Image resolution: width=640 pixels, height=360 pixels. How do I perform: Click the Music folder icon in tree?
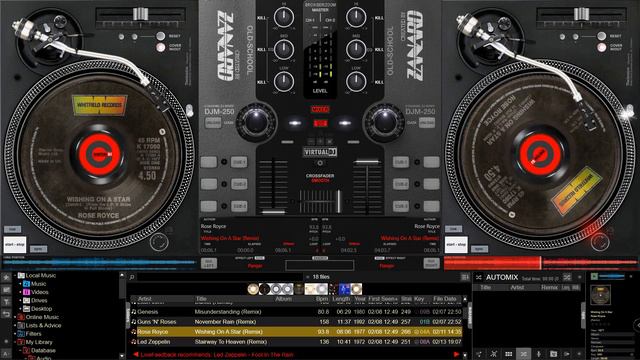tap(26, 284)
